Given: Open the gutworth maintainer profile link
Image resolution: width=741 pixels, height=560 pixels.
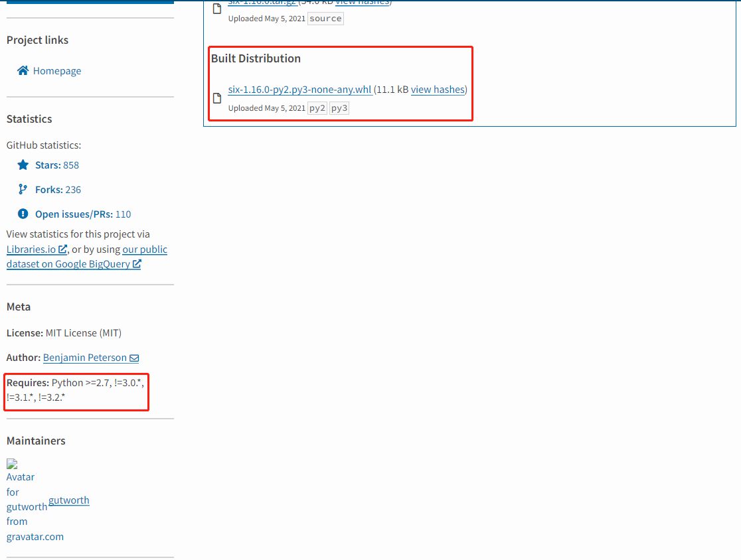Looking at the screenshot, I should tap(68, 500).
